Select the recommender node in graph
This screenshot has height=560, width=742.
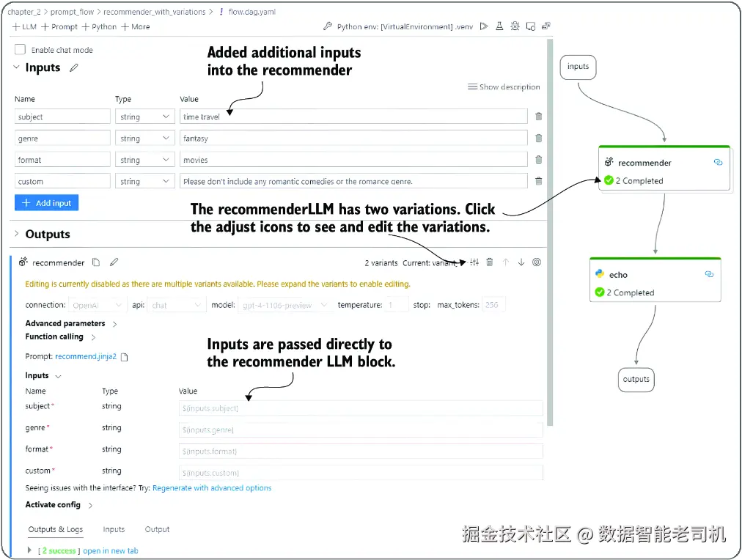664,169
